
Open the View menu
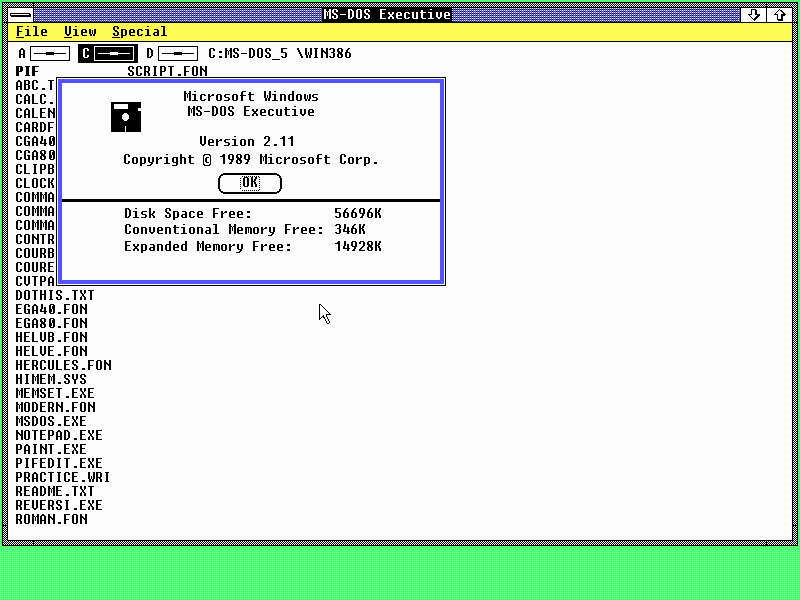(80, 32)
